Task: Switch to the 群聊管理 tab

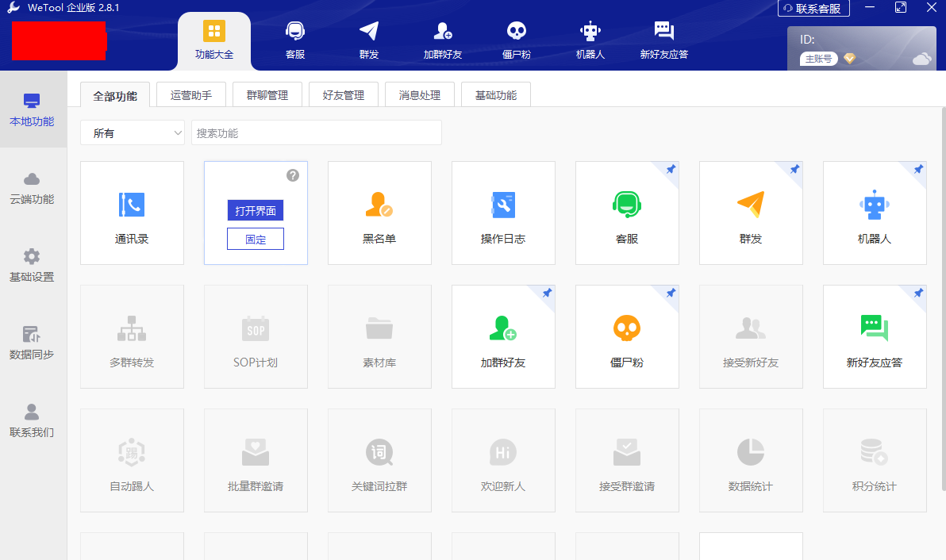Action: click(x=267, y=94)
